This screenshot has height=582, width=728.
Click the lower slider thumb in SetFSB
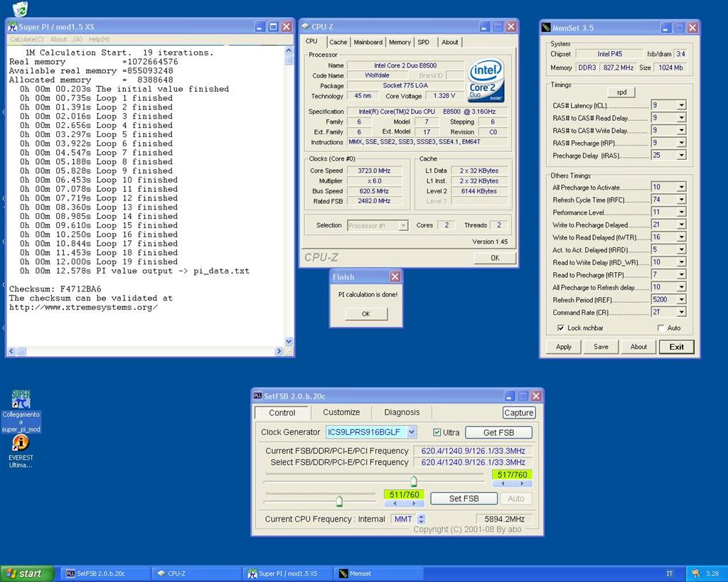pos(339,501)
